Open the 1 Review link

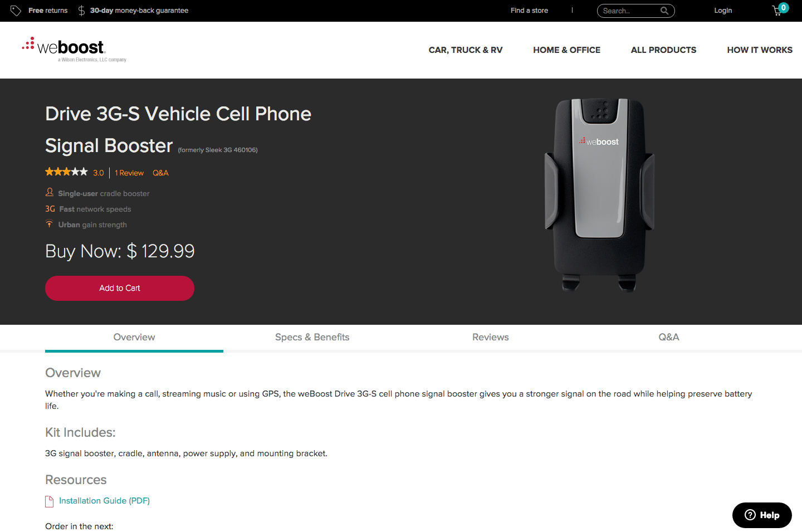(129, 173)
